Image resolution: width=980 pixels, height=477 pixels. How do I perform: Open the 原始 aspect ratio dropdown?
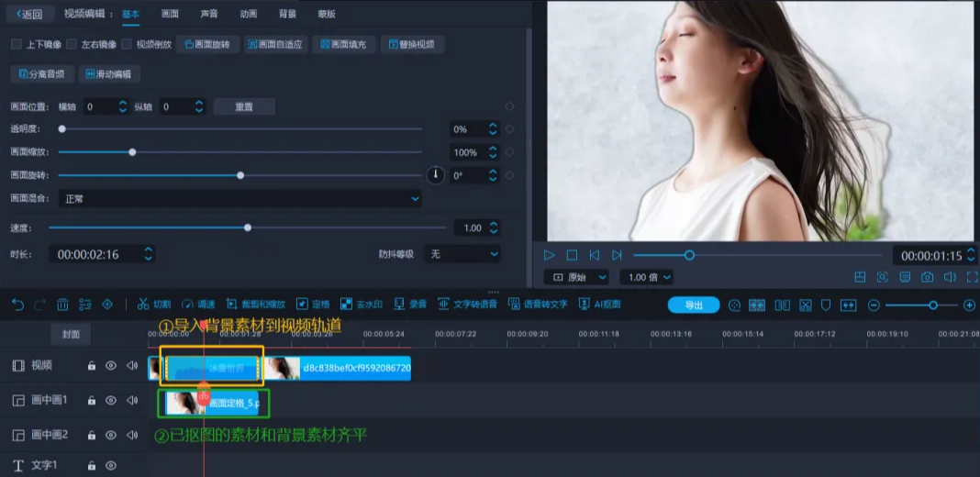[576, 277]
